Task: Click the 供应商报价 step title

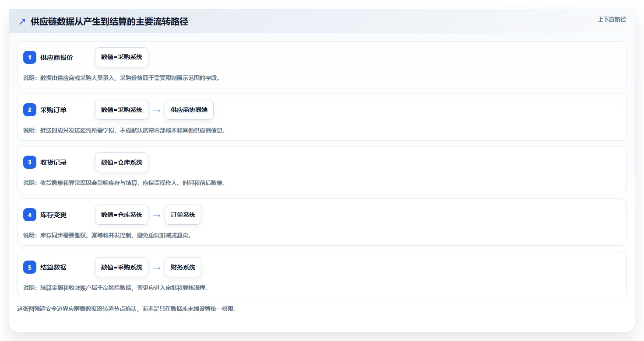Action: pyautogui.click(x=57, y=57)
